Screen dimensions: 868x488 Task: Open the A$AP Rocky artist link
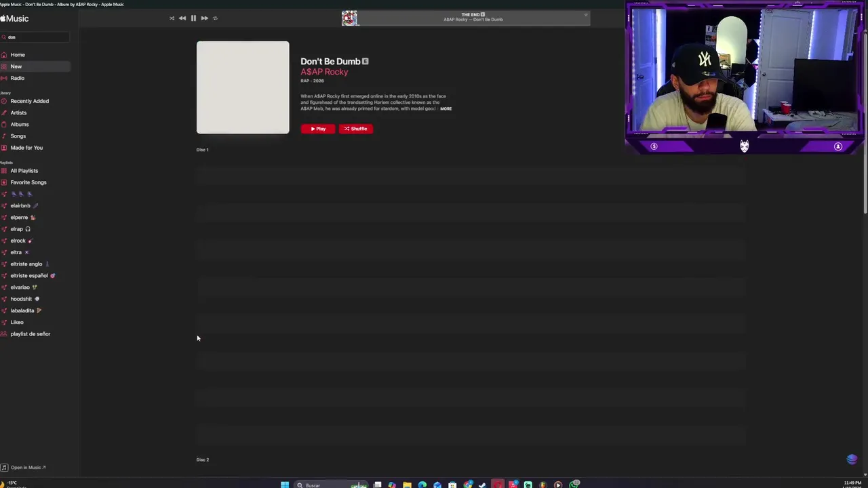pos(324,72)
